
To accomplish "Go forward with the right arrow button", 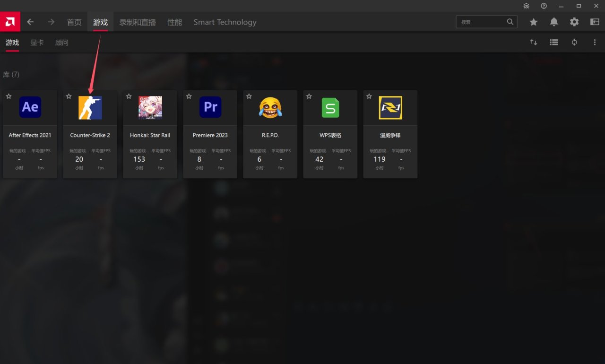I will 51,22.
